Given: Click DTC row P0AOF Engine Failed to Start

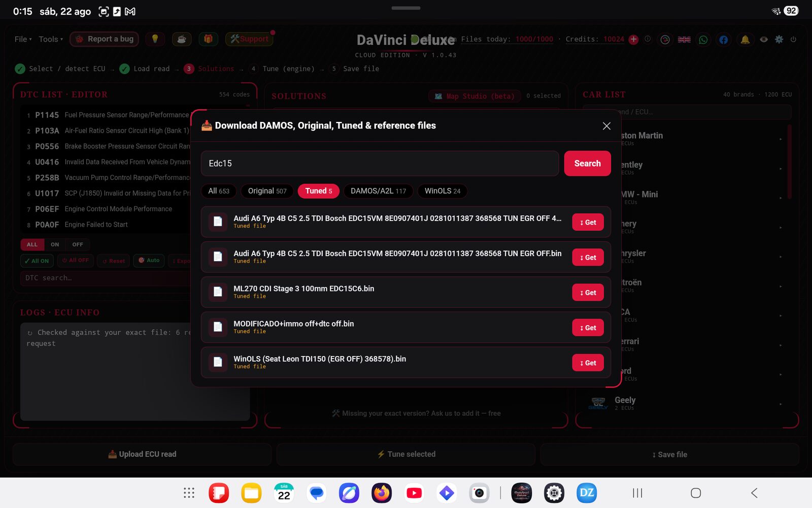Looking at the screenshot, I should (x=108, y=225).
